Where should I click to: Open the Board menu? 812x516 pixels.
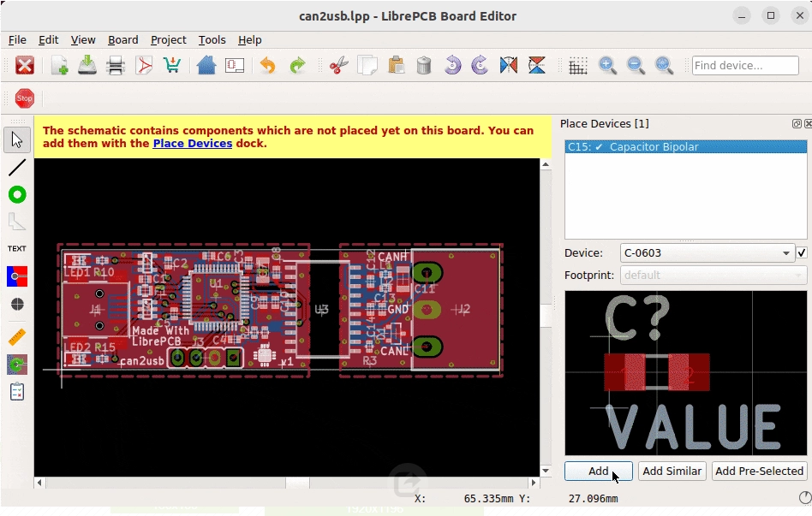(x=122, y=40)
